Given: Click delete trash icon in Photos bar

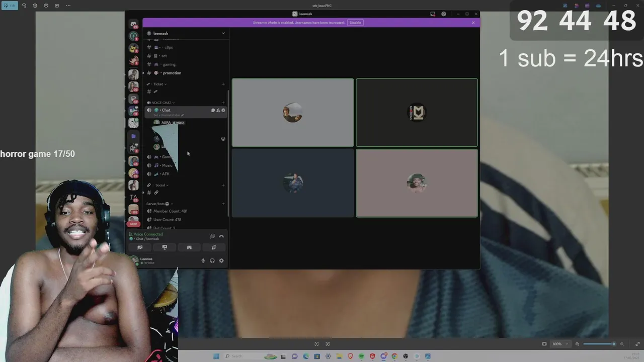Looking at the screenshot, I should pos(35,6).
